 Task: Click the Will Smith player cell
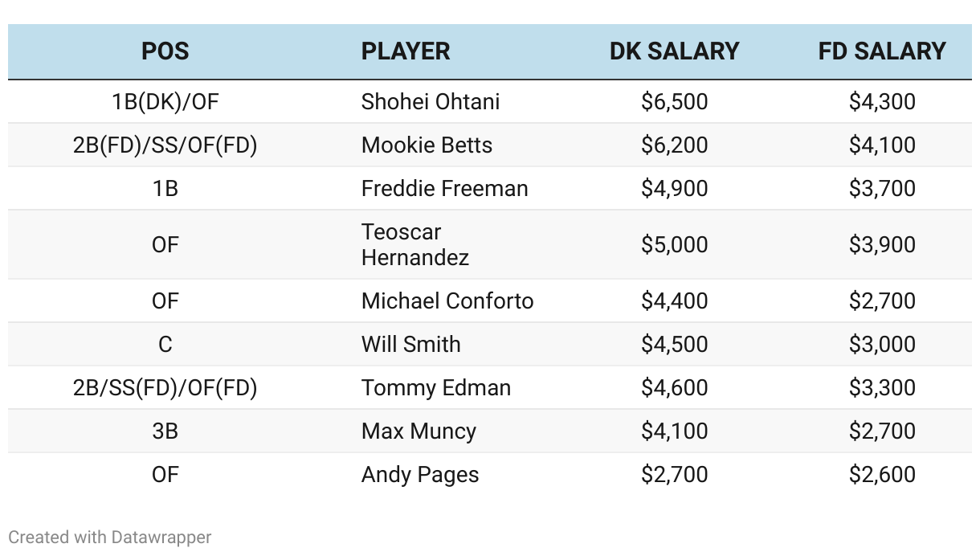(411, 345)
